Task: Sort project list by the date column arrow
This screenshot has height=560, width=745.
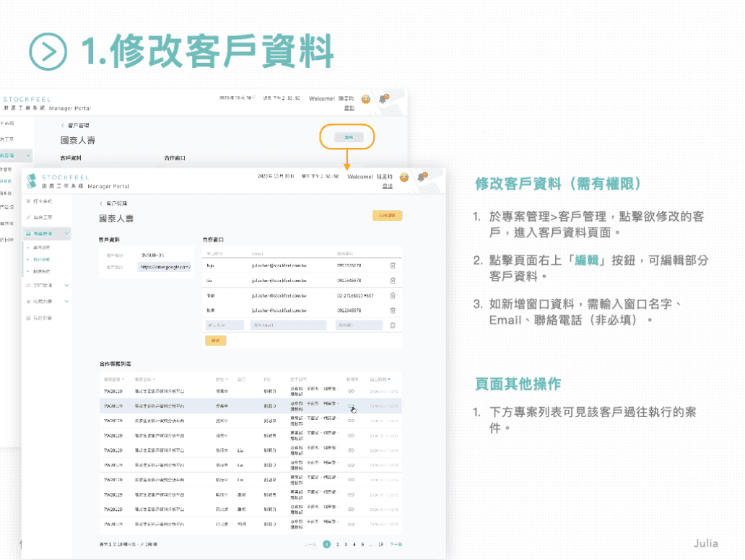Action: click(x=390, y=379)
